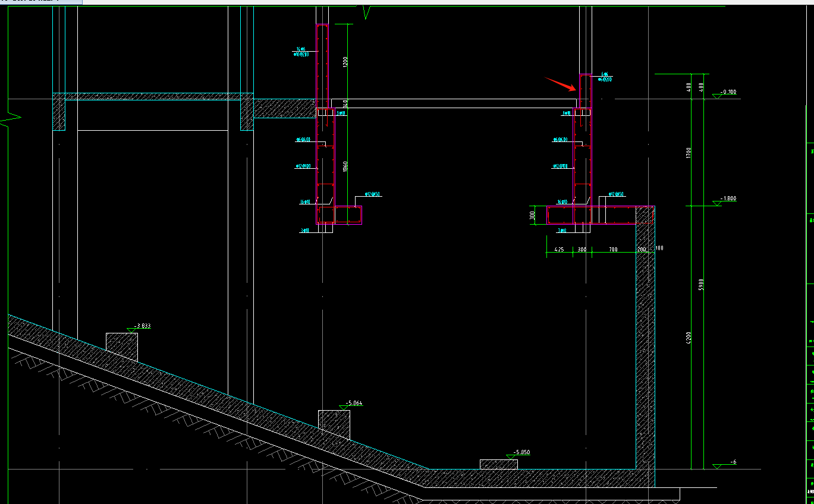Click the -1.800 elevation label
Image resolution: width=814 pixels, height=504 pixels.
(728, 199)
